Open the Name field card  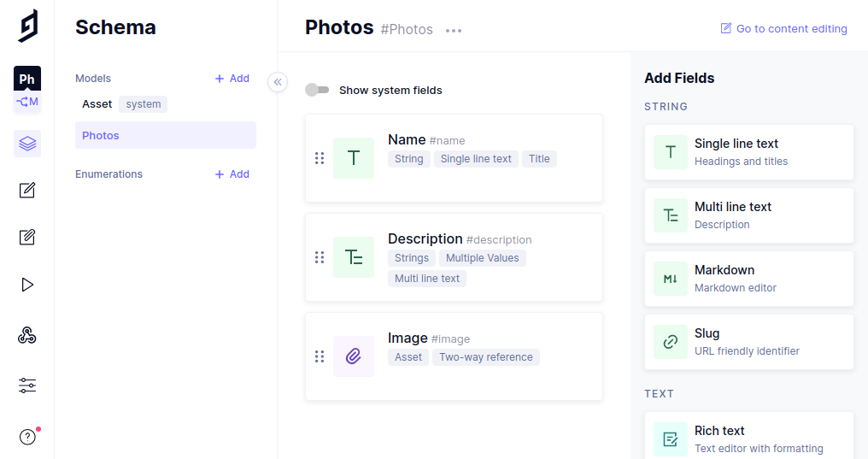[x=454, y=158]
